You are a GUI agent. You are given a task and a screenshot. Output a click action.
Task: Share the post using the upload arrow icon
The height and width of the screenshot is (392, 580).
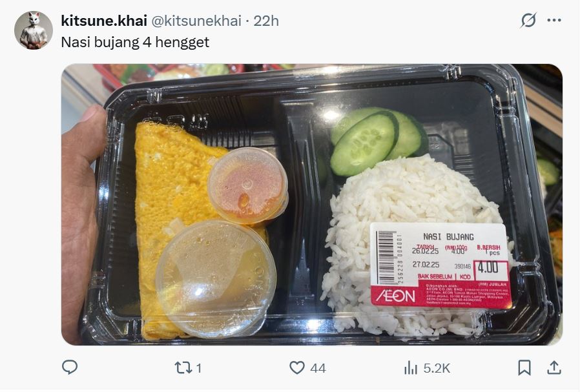coord(554,367)
